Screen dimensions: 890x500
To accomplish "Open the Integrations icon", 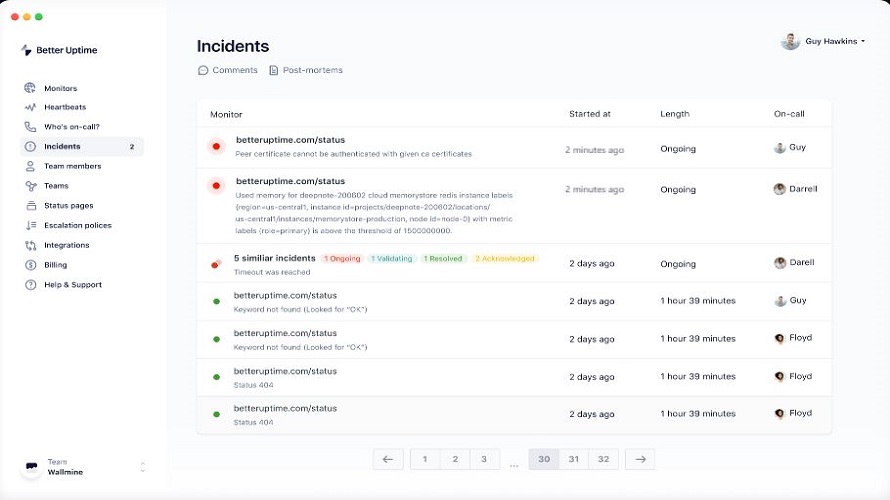I will coord(31,245).
